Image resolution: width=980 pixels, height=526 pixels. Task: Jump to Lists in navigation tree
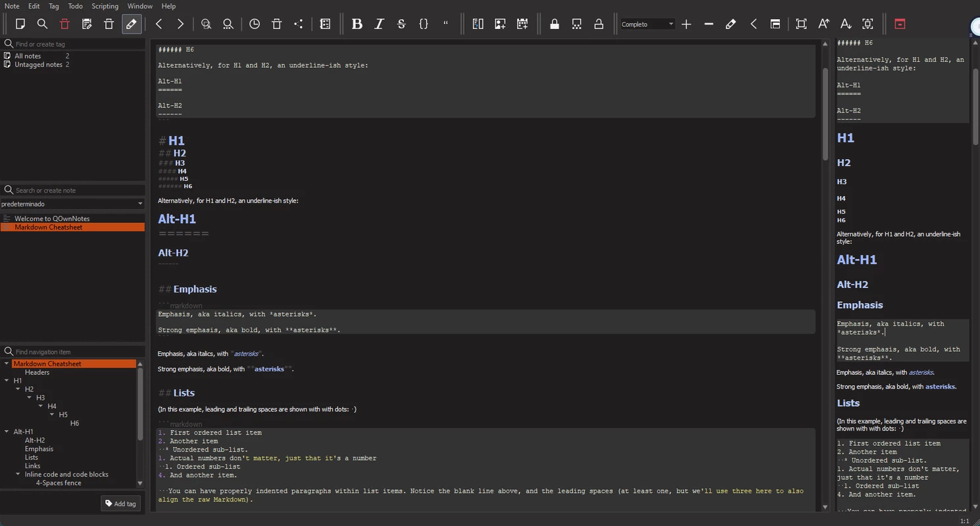coord(32,458)
